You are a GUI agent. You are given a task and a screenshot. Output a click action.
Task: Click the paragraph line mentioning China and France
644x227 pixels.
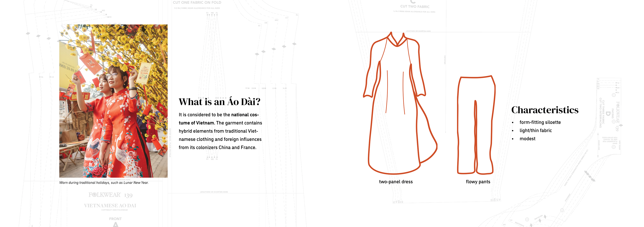217,147
